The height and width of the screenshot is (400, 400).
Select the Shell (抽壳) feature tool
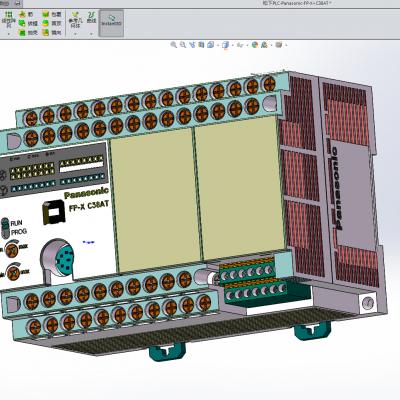[x=27, y=33]
